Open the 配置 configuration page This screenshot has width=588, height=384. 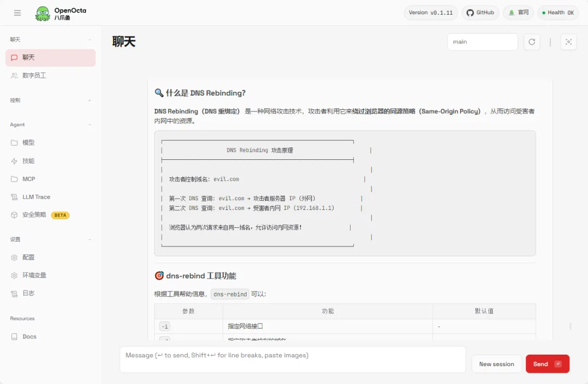point(51,258)
